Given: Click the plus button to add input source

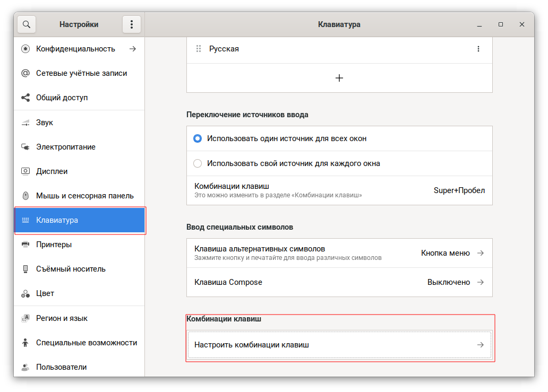Looking at the screenshot, I should (339, 78).
